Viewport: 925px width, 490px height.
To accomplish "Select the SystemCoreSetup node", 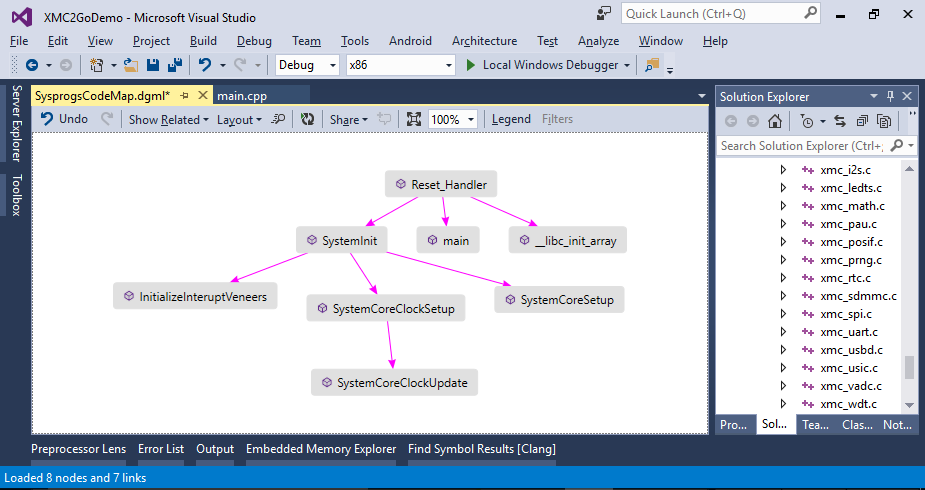I will (559, 300).
